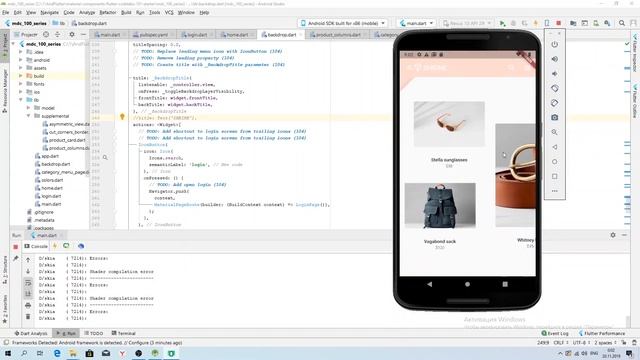Image resolution: width=640 pixels, height=360 pixels.
Task: Tap the emulator side panel back triangle
Action: (554, 147)
